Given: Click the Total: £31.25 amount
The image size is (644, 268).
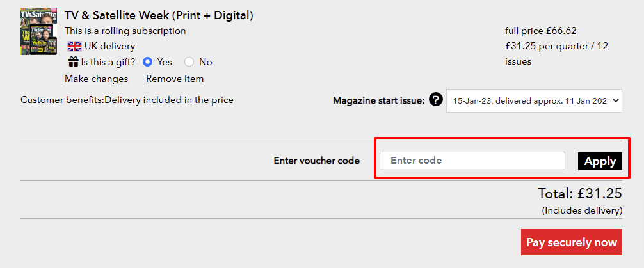Looking at the screenshot, I should [x=580, y=194].
